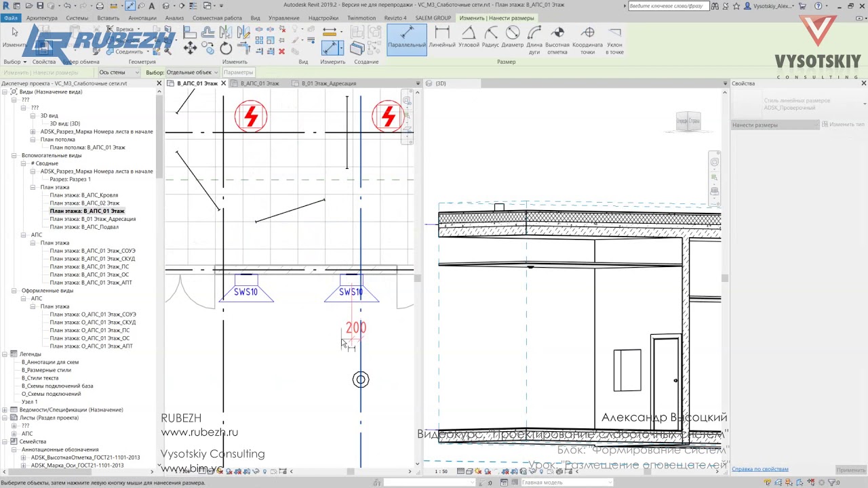Select 'Разрез: Разрез 1' in project browser
Image resolution: width=868 pixels, height=488 pixels.
(x=70, y=180)
